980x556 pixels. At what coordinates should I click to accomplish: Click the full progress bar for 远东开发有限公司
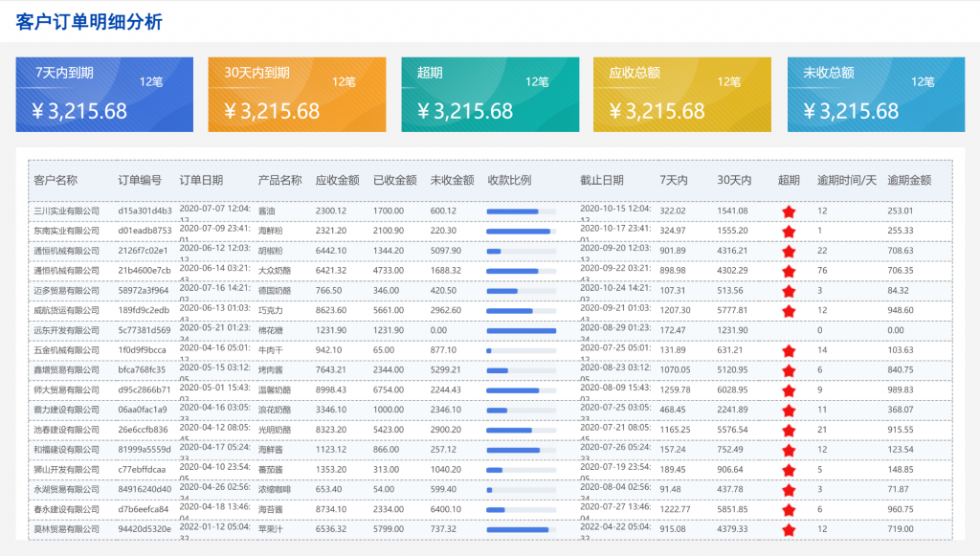click(x=522, y=330)
